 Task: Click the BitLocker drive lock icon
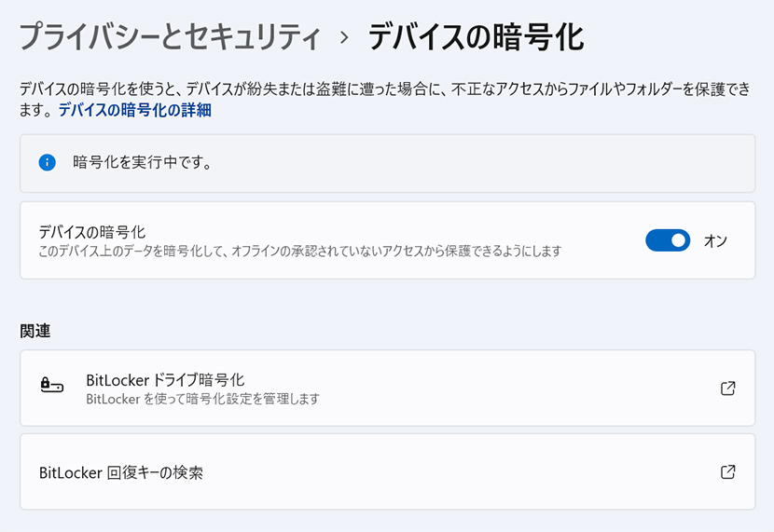52,388
